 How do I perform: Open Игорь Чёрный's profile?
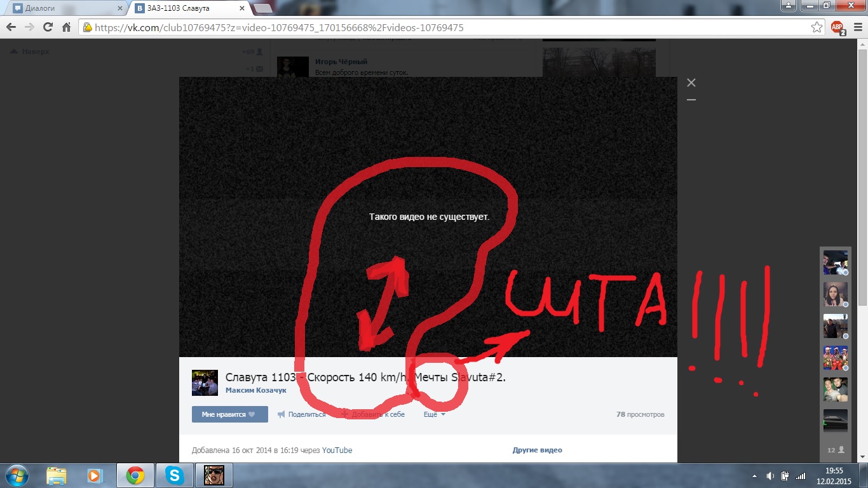341,62
